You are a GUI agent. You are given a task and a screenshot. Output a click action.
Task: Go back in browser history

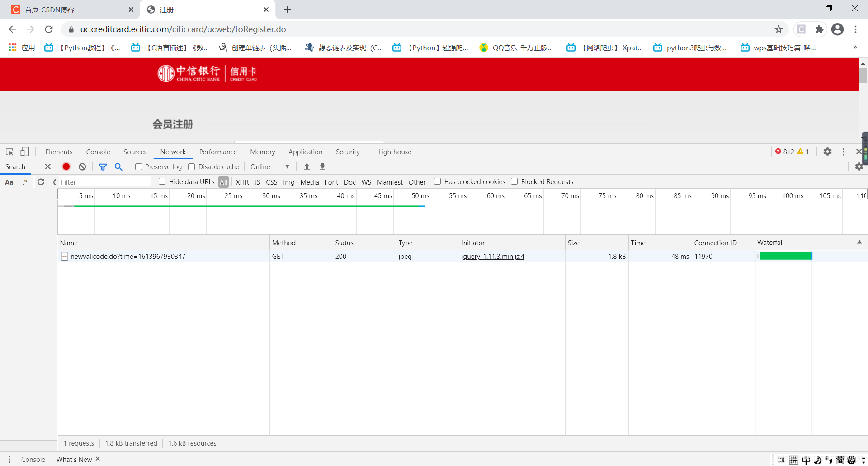pos(12,29)
